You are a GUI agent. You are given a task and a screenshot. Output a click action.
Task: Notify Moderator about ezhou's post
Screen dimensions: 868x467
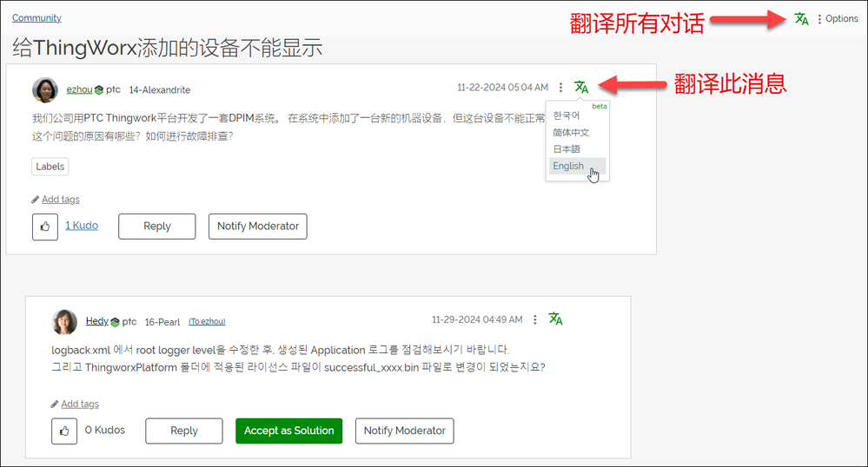257,227
